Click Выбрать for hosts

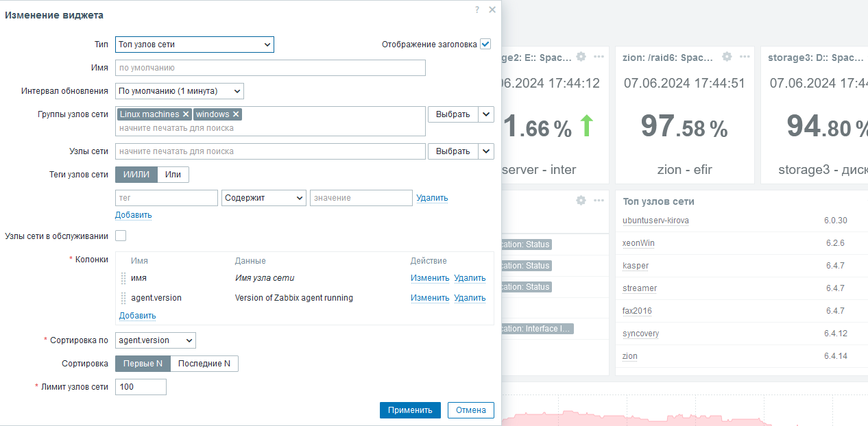(x=453, y=151)
